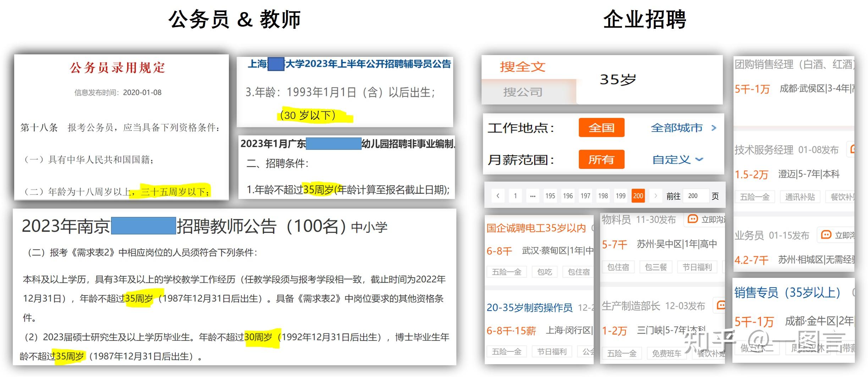This screenshot has height=377, width=868.
Task: Click the 公务员录用规定 title
Action: pyautogui.click(x=117, y=68)
